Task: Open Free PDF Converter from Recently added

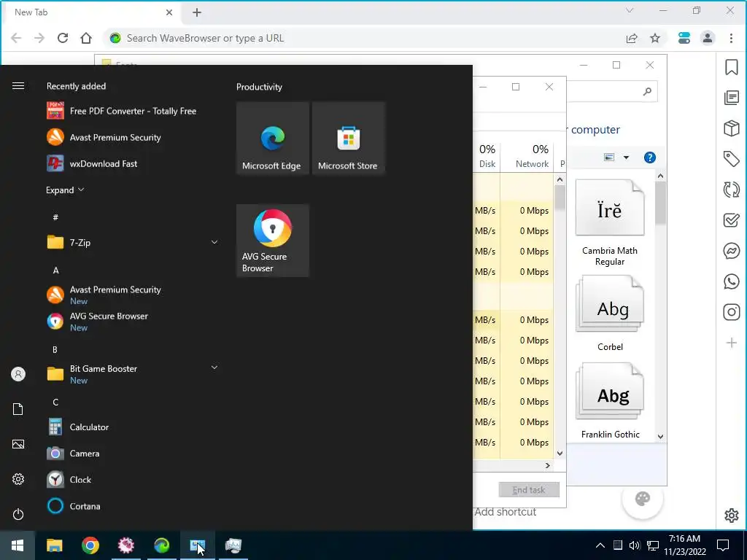Action: tap(122, 111)
